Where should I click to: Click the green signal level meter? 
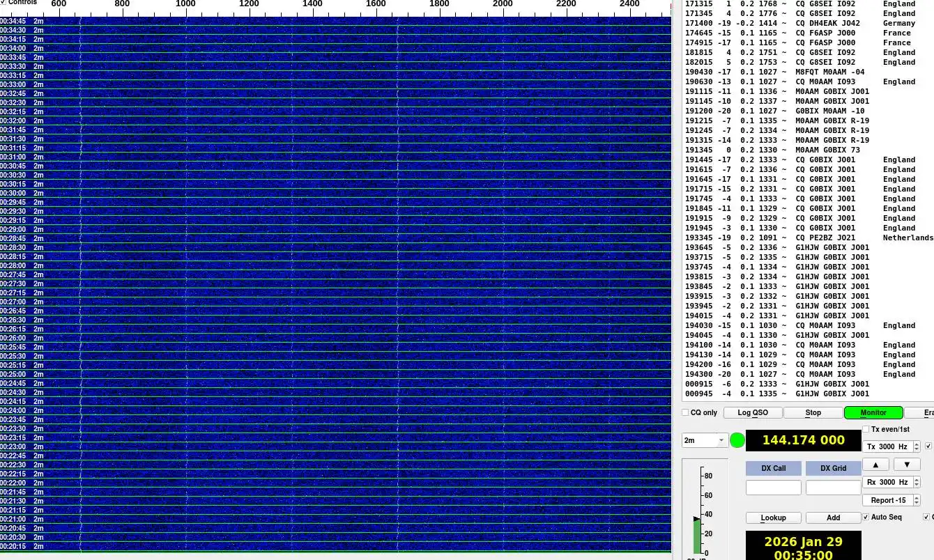click(697, 529)
